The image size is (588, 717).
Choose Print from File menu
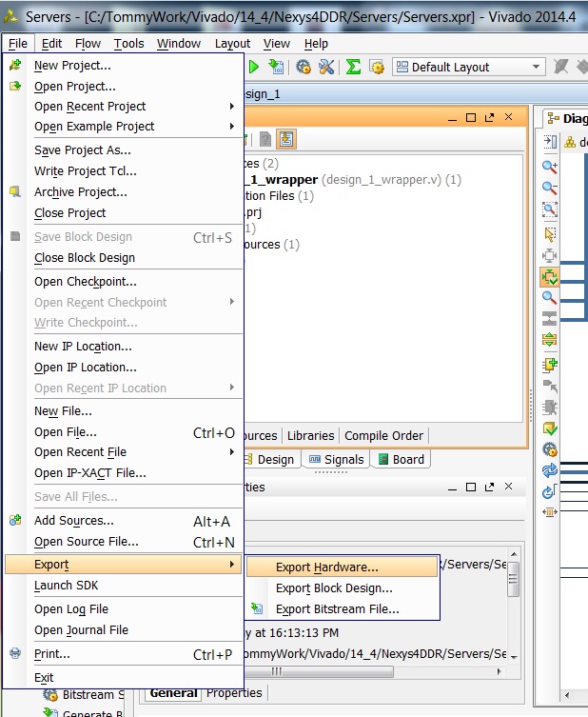tap(124, 654)
